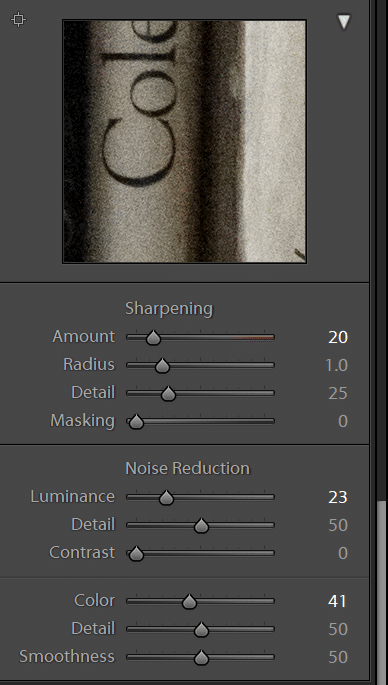This screenshot has height=685, width=388.
Task: Collapse the detail preview with the triangle
Action: [344, 22]
